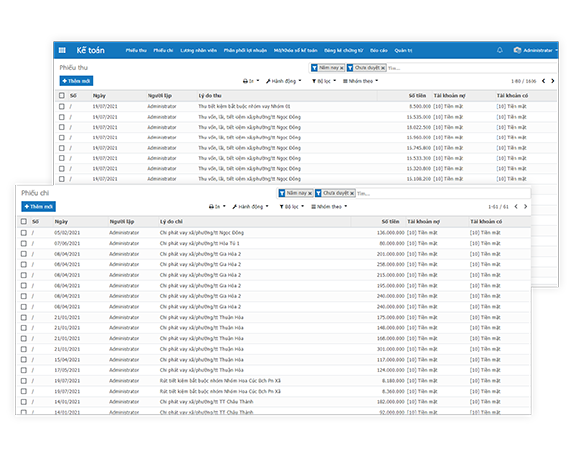Open 'In' print dropdown in Phiếu chi window
570x458 pixels.
click(217, 206)
